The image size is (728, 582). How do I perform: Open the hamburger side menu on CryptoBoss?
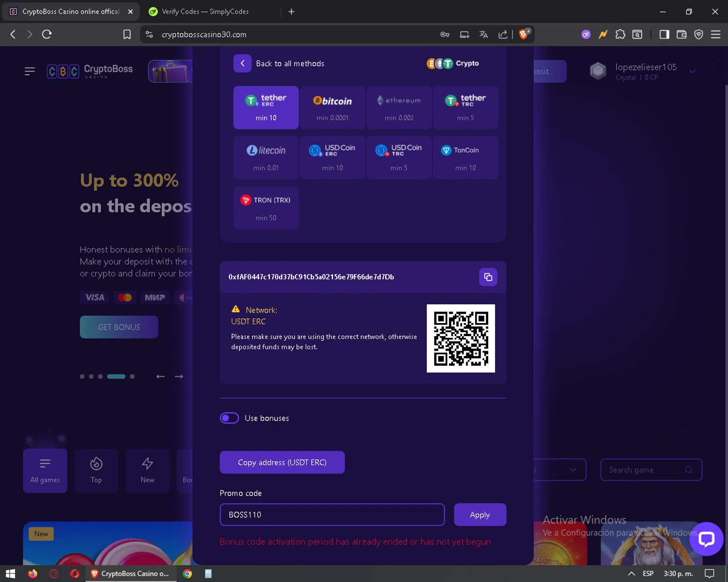coord(30,71)
